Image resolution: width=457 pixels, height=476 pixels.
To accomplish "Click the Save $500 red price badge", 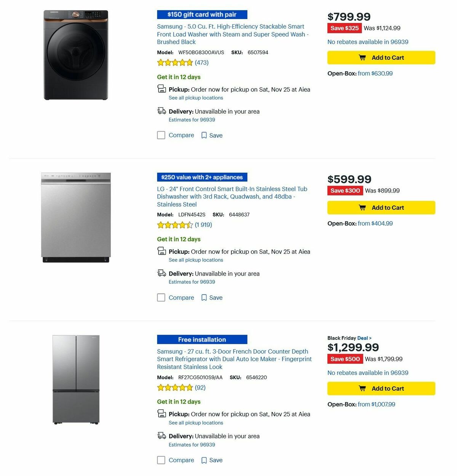I will pyautogui.click(x=345, y=359).
